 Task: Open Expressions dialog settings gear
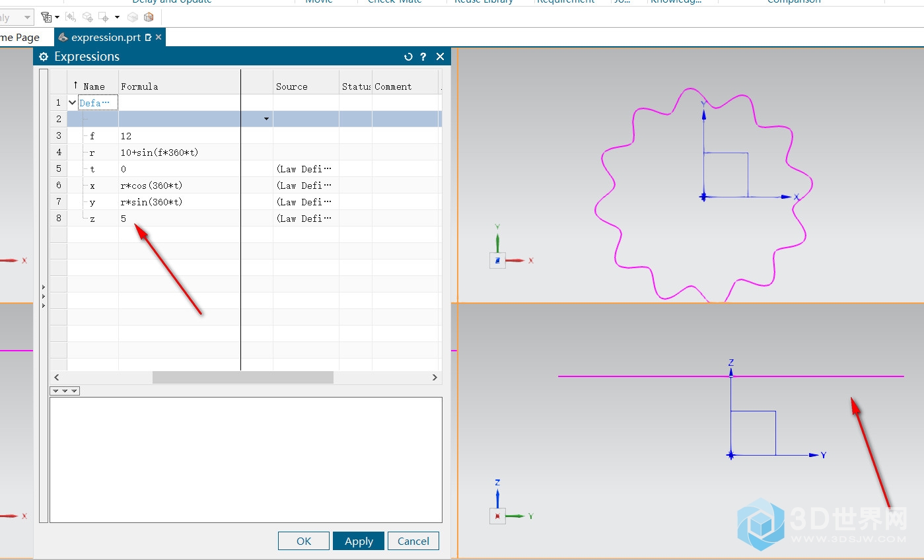[44, 57]
